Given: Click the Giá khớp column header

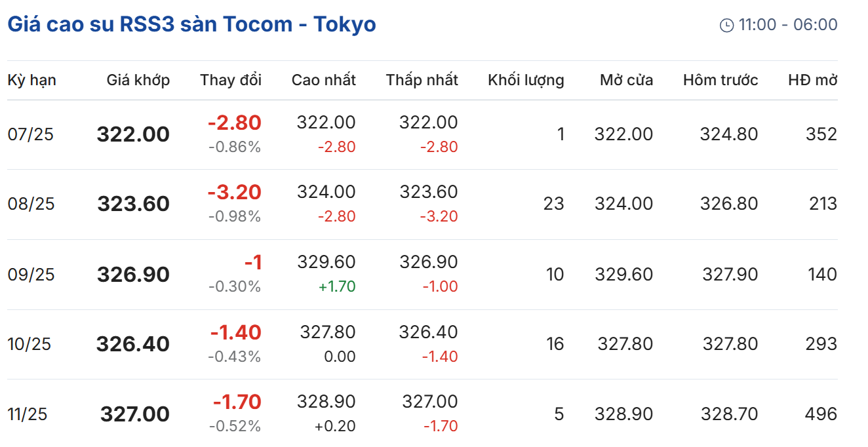Looking at the screenshot, I should (x=138, y=80).
